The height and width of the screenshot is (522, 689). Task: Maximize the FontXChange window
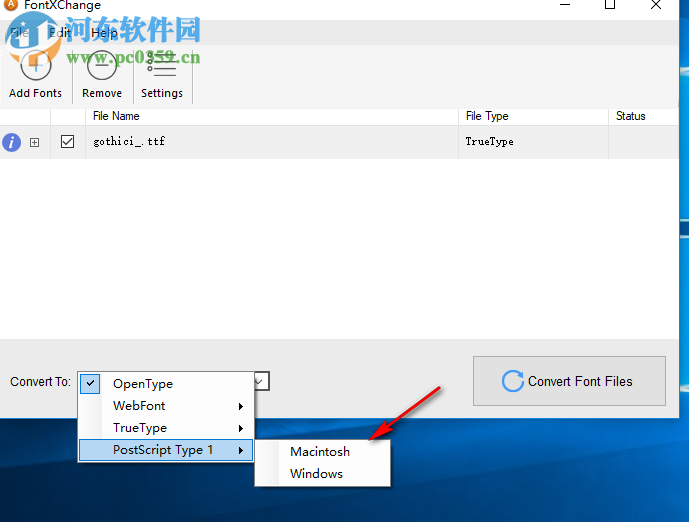point(610,5)
